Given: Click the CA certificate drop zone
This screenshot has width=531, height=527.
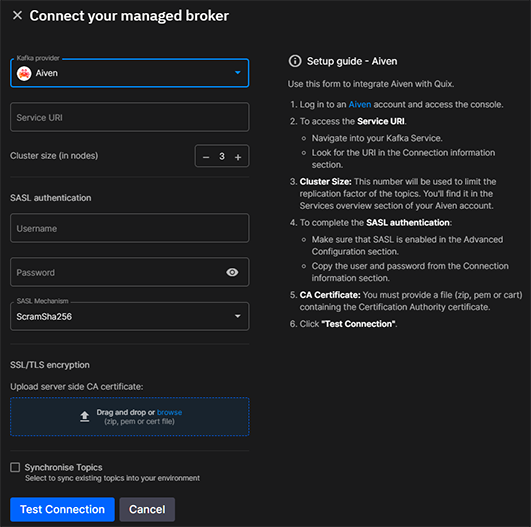Looking at the screenshot, I should click(130, 417).
